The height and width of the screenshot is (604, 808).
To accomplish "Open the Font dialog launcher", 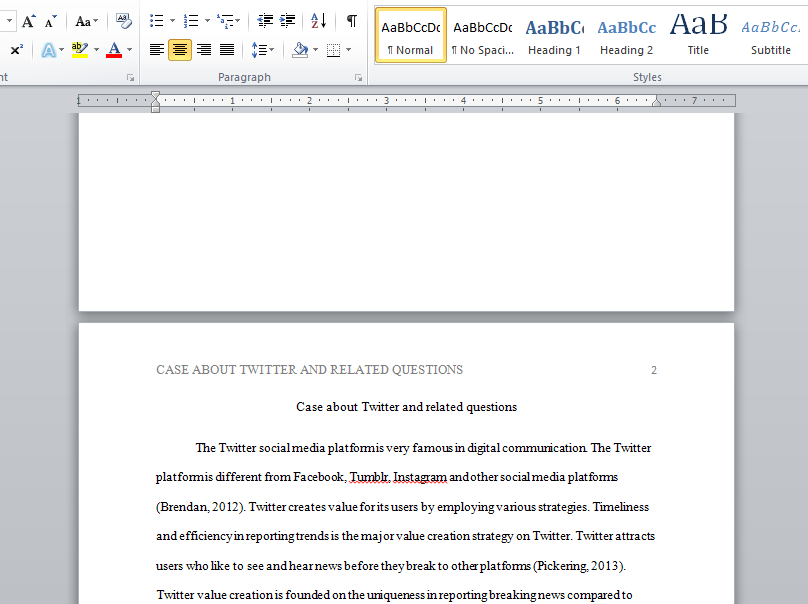I will pos(130,78).
